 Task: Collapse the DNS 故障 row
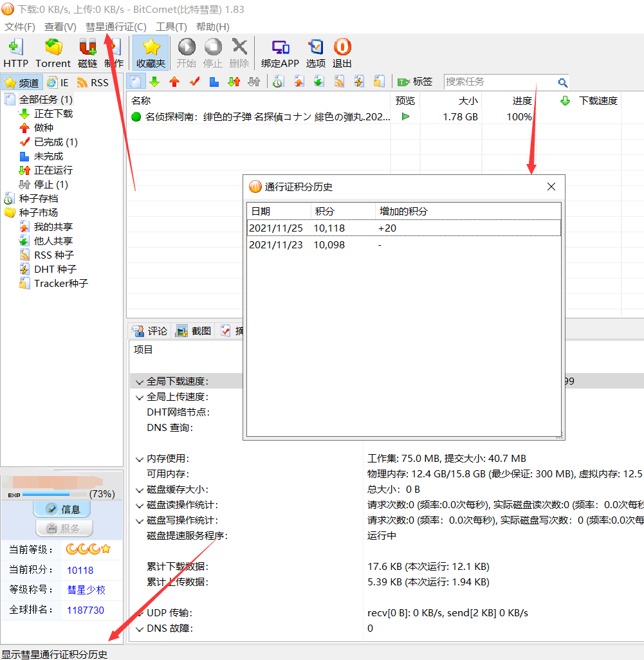(x=140, y=629)
